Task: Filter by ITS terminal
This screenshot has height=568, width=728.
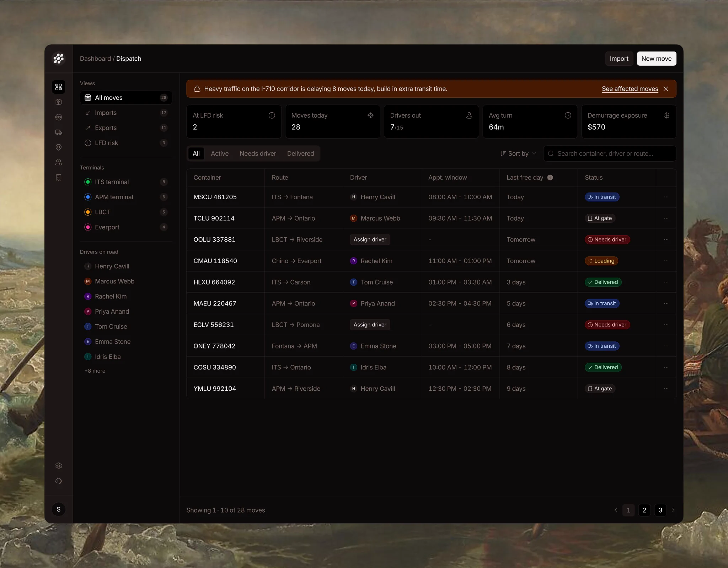Action: click(126, 182)
